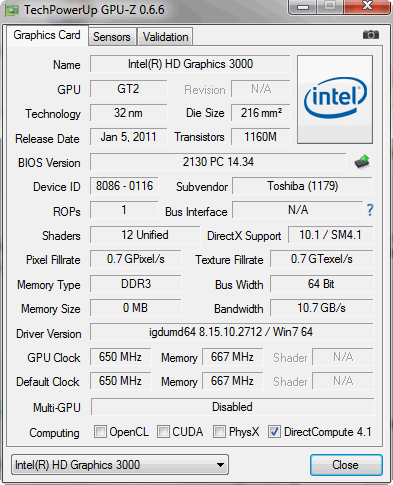Click the BIOS Version field
This screenshot has height=485, width=393.
click(218, 162)
